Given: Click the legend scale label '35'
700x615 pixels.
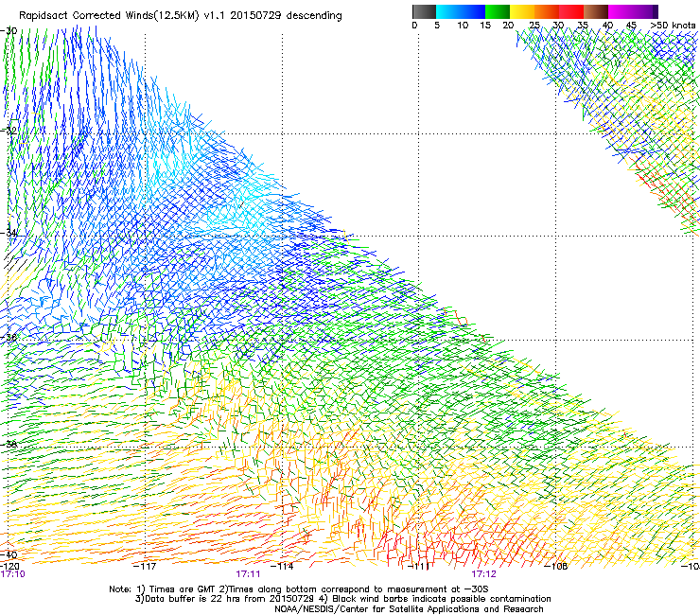Looking at the screenshot, I should coord(583,26).
